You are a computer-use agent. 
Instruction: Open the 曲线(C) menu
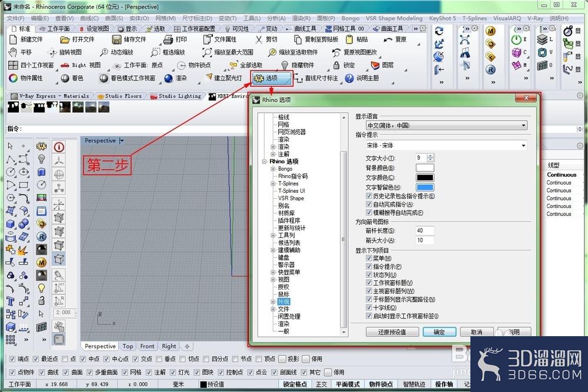tap(89, 18)
